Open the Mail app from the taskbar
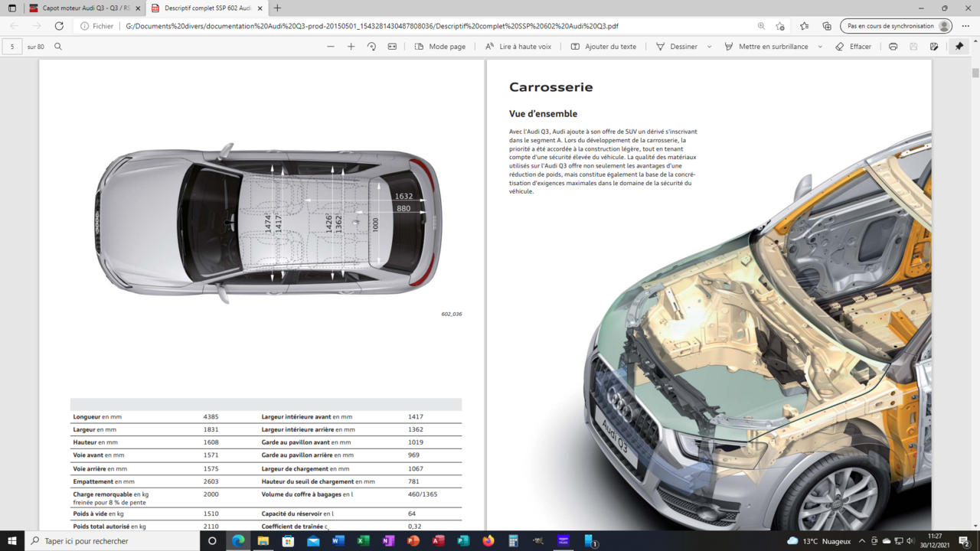The width and height of the screenshot is (980, 551). tap(313, 541)
